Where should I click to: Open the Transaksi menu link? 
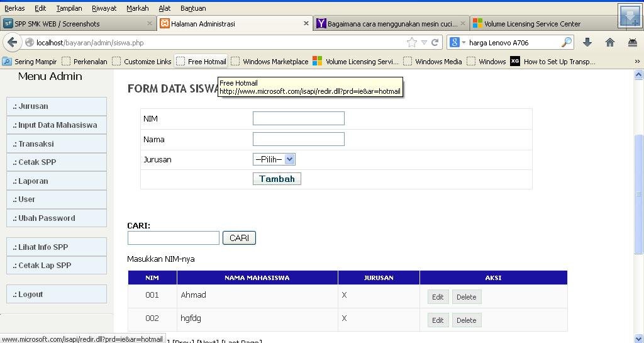point(57,143)
